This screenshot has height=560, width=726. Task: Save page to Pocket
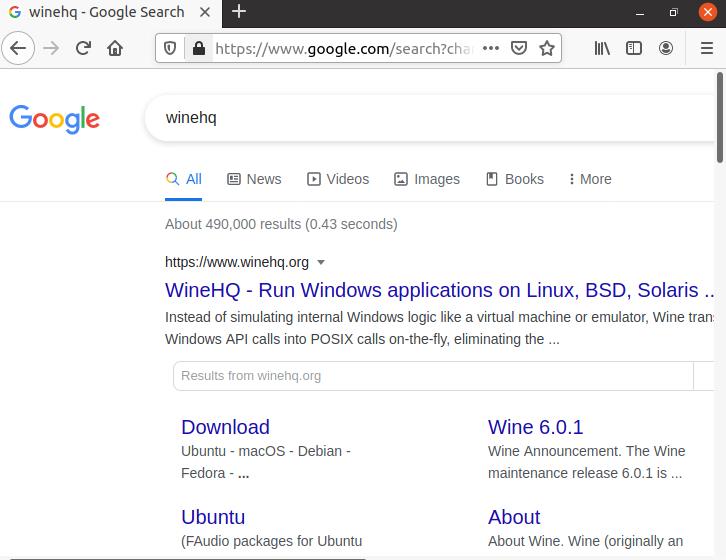pos(519,48)
